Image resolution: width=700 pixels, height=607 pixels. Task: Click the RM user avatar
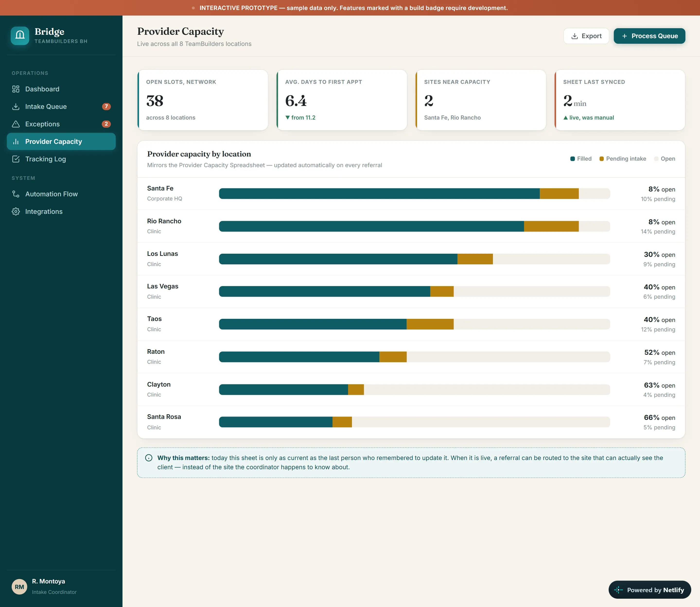click(x=19, y=587)
